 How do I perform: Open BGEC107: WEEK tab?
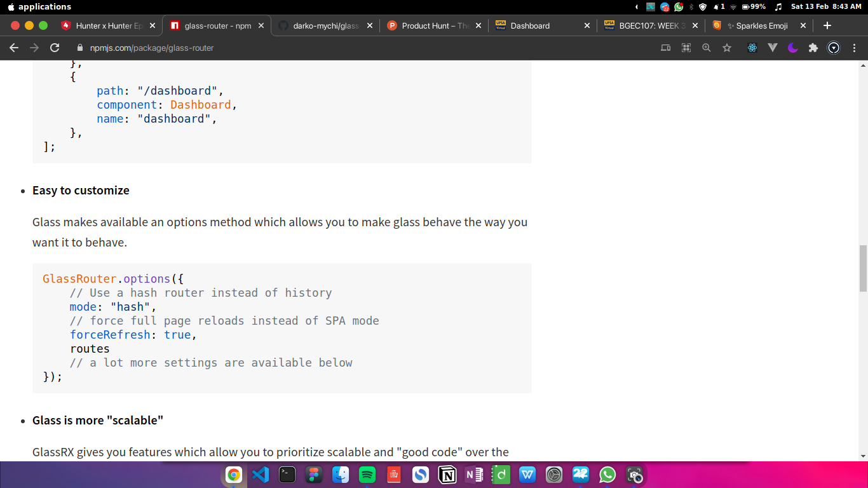(x=651, y=26)
